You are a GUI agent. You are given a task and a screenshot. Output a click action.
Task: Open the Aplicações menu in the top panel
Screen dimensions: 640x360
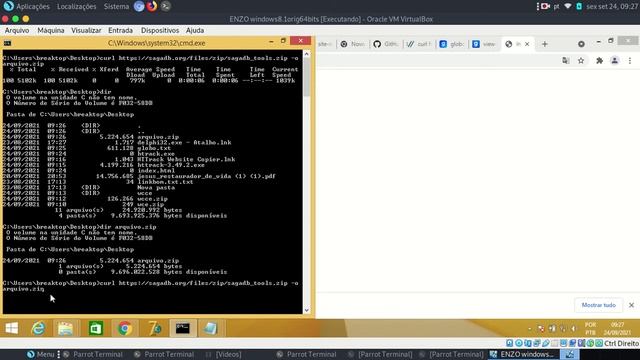(x=33, y=6)
